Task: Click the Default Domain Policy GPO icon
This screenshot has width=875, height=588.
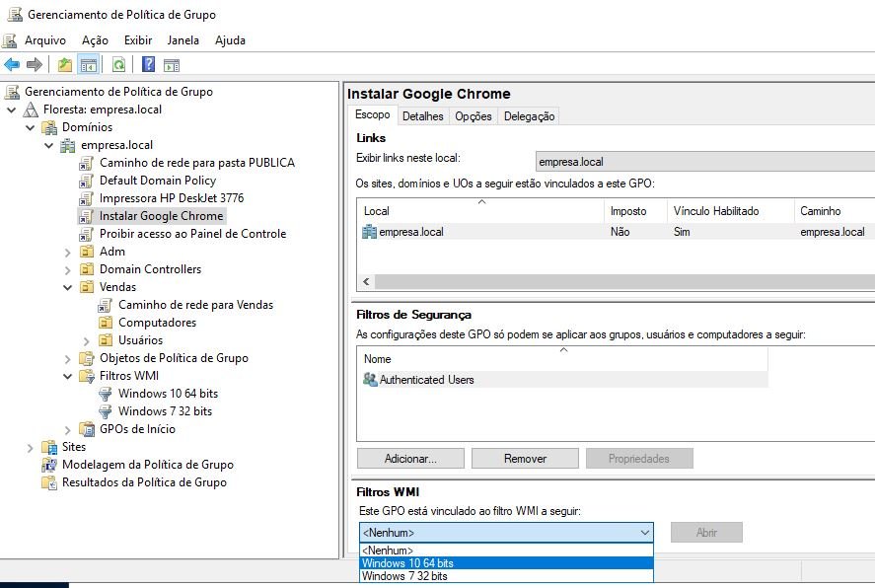Action: pyautogui.click(x=86, y=181)
